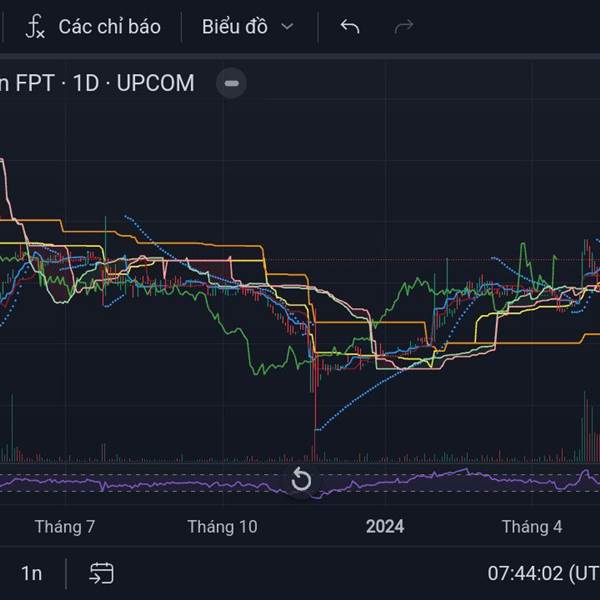Click the Tháng 4 axis label
The width and height of the screenshot is (600, 600).
[x=532, y=527]
